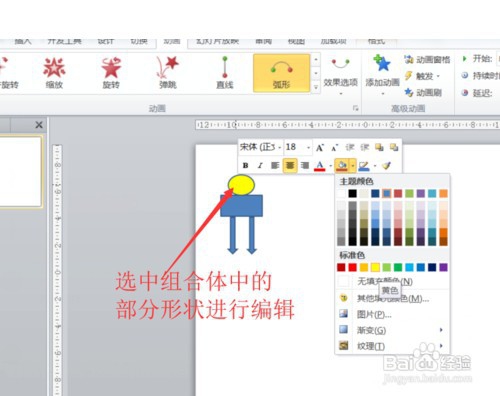Select 无填充颜色(N) no fill
500x396 pixels.
pyautogui.click(x=392, y=282)
